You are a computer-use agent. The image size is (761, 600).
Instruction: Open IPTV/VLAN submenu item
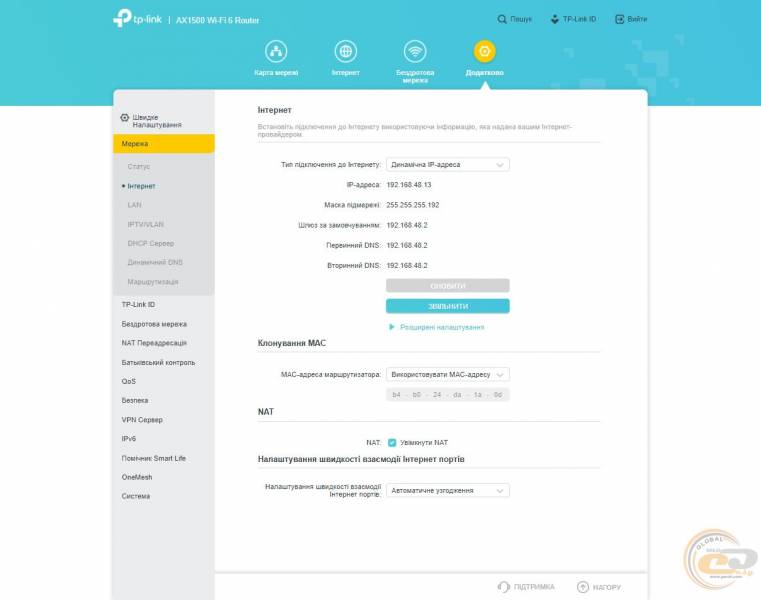click(x=146, y=224)
